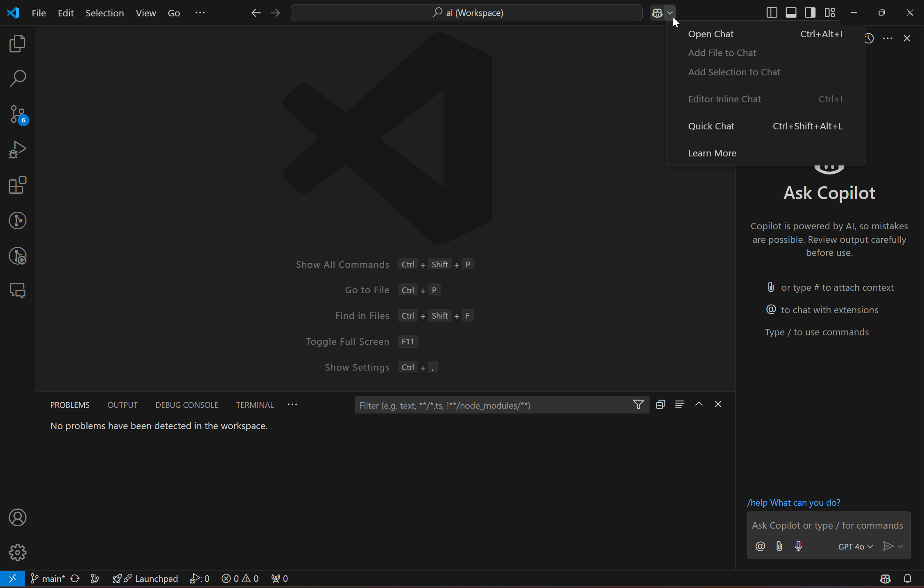Click Learn More in the Copilot menu
The width and height of the screenshot is (924, 588).
(712, 153)
